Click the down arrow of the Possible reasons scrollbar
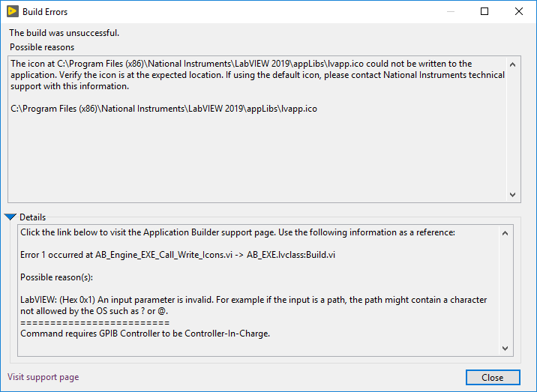Image resolution: width=537 pixels, height=392 pixels. point(512,194)
